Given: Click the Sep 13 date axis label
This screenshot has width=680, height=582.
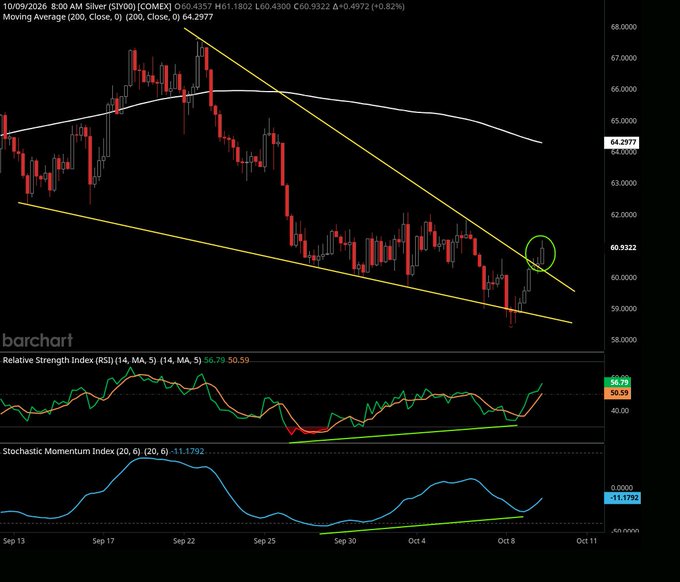Looking at the screenshot, I should point(14,541).
